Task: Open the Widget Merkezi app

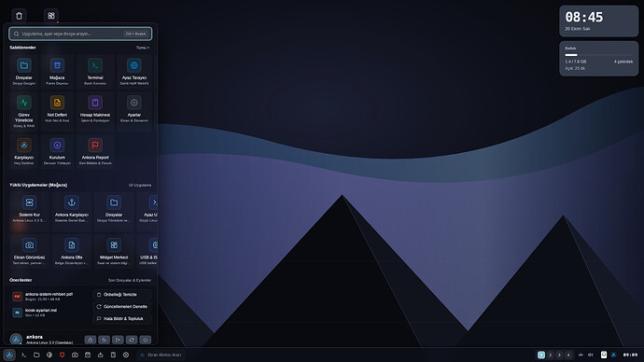Action: tap(114, 251)
